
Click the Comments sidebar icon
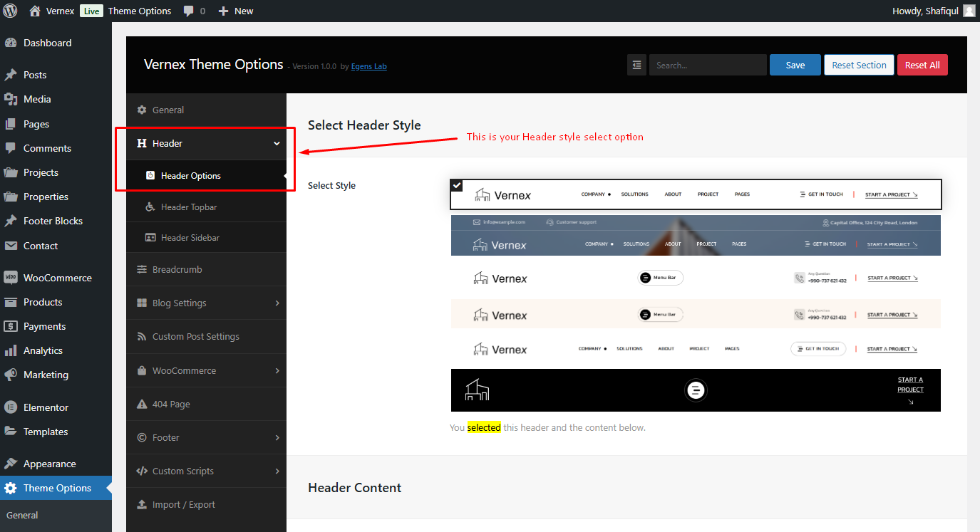[11, 148]
